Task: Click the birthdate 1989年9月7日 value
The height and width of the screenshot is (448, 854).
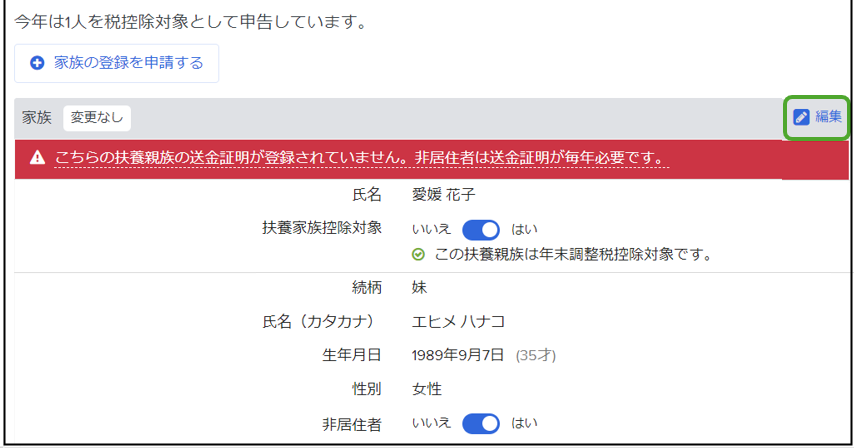Action: pos(458,355)
